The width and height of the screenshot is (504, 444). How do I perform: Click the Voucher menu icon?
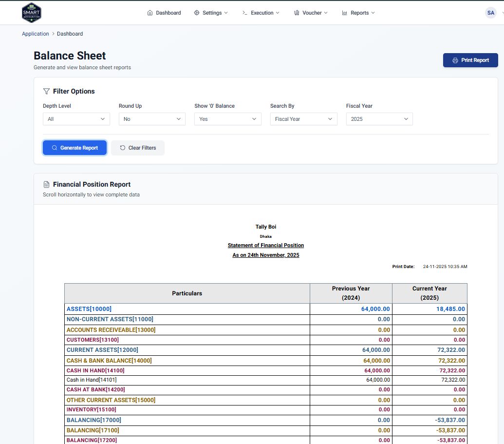297,13
